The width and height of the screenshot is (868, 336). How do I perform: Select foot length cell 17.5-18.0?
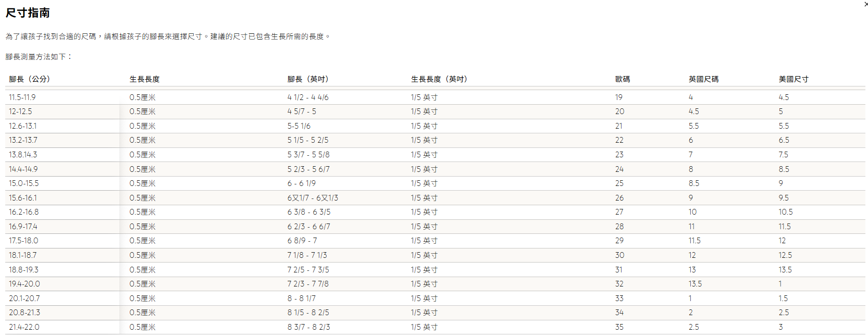(x=23, y=241)
